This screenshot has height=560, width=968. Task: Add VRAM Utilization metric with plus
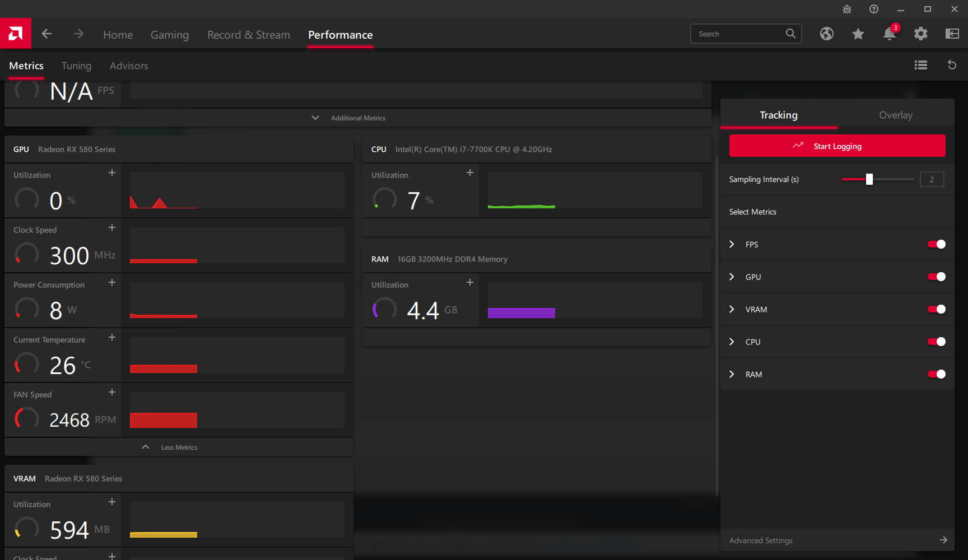(x=112, y=502)
